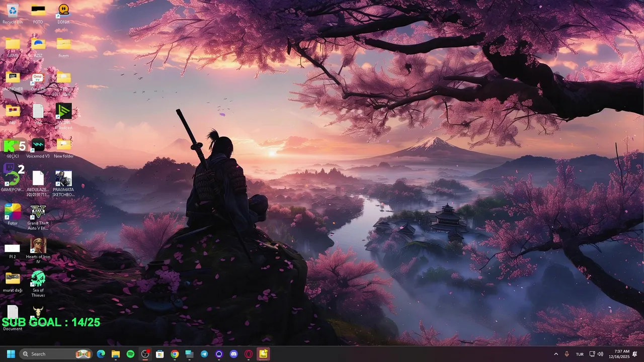Expand the hidden system tray icons

(556, 354)
